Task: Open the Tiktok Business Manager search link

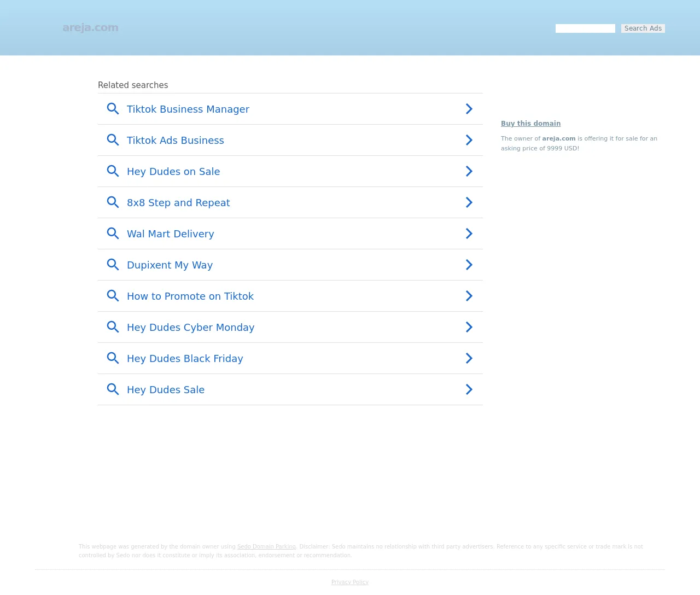Action: (x=188, y=109)
